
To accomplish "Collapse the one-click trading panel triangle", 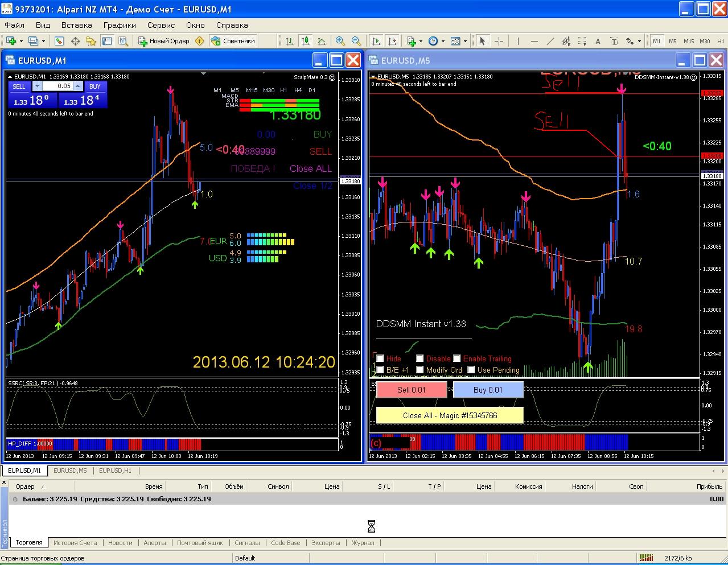I will pyautogui.click(x=10, y=77).
